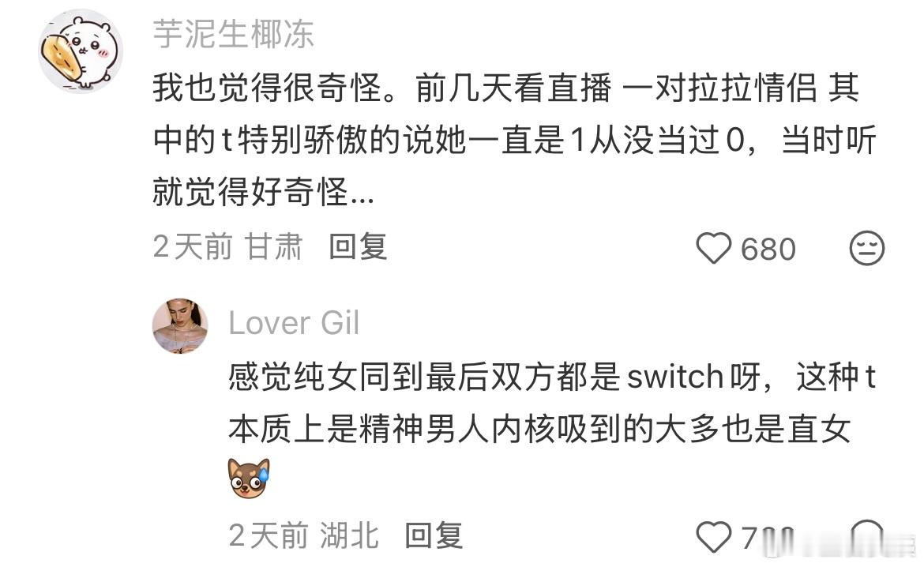Tap the 2天前 timestamp on first comment

tap(193, 246)
